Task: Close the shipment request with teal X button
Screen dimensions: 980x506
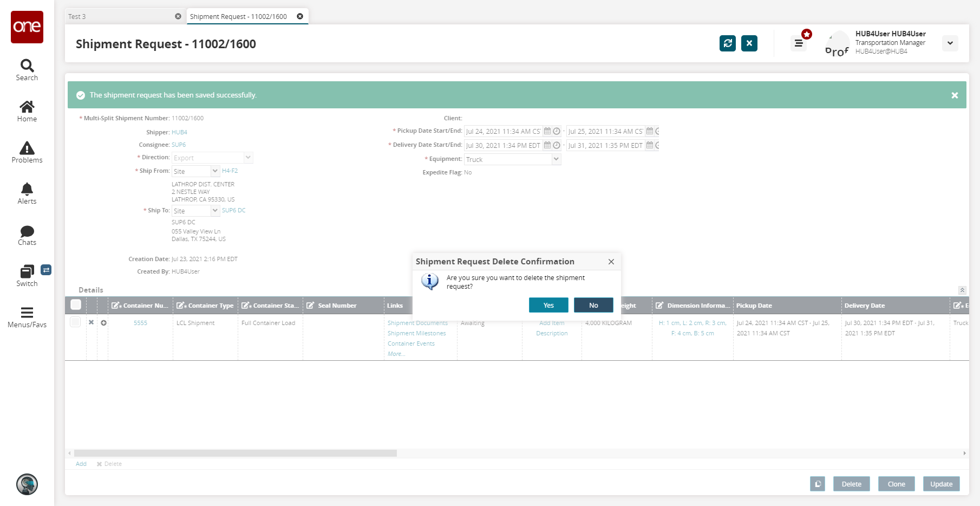Action: (x=749, y=43)
